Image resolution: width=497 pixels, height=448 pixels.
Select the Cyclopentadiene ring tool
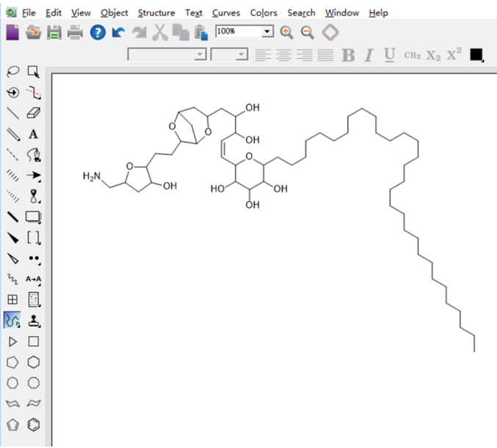pos(12,424)
